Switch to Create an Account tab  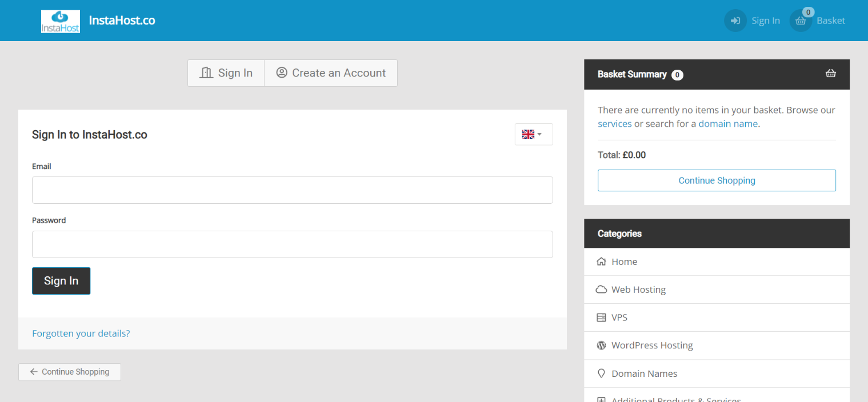tap(331, 73)
